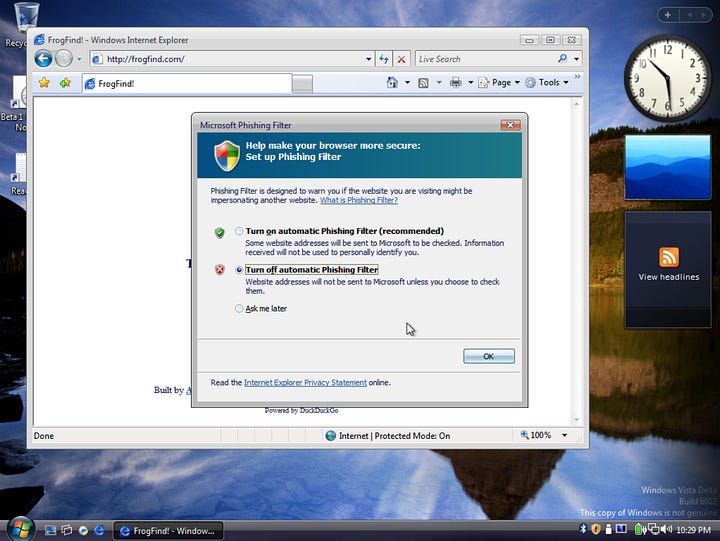Click the Powered by DuckDuckGo text

[301, 411]
